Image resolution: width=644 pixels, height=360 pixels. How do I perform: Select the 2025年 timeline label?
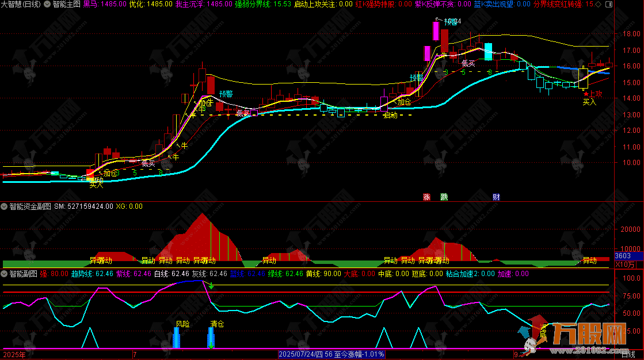[14, 355]
